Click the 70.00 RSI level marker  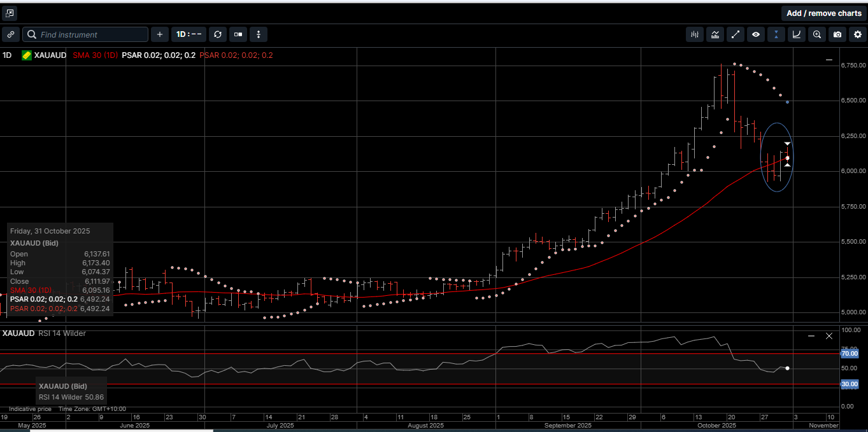point(850,353)
